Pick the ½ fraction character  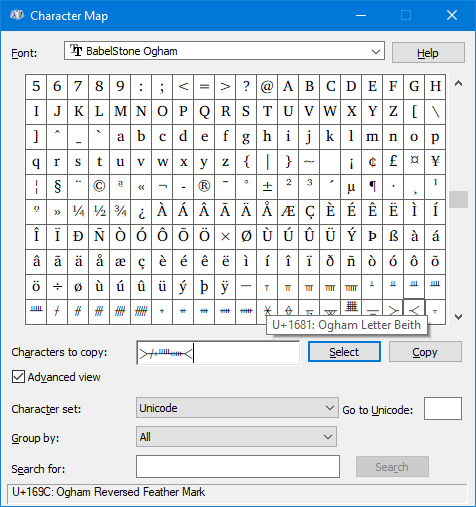click(x=99, y=212)
